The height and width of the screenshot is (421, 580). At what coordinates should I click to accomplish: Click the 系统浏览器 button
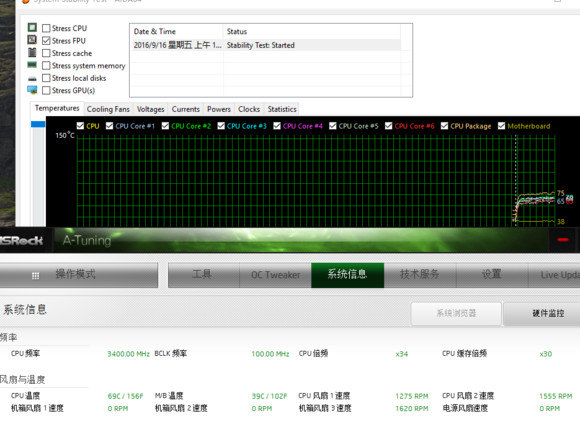456,314
